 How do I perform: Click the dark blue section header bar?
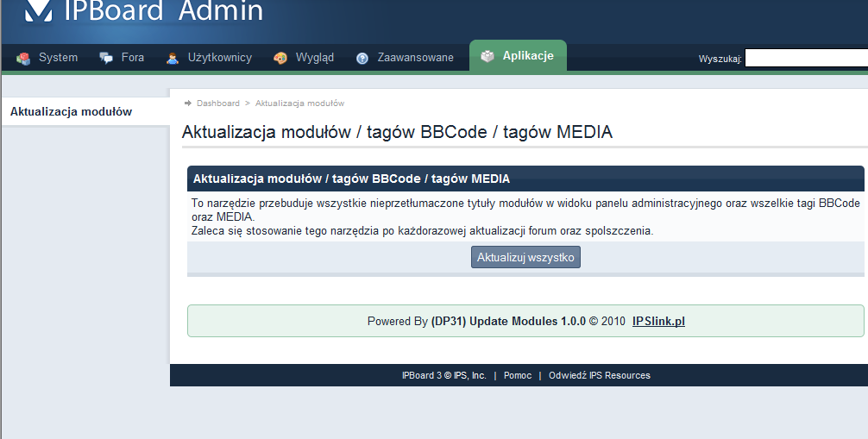pos(525,179)
